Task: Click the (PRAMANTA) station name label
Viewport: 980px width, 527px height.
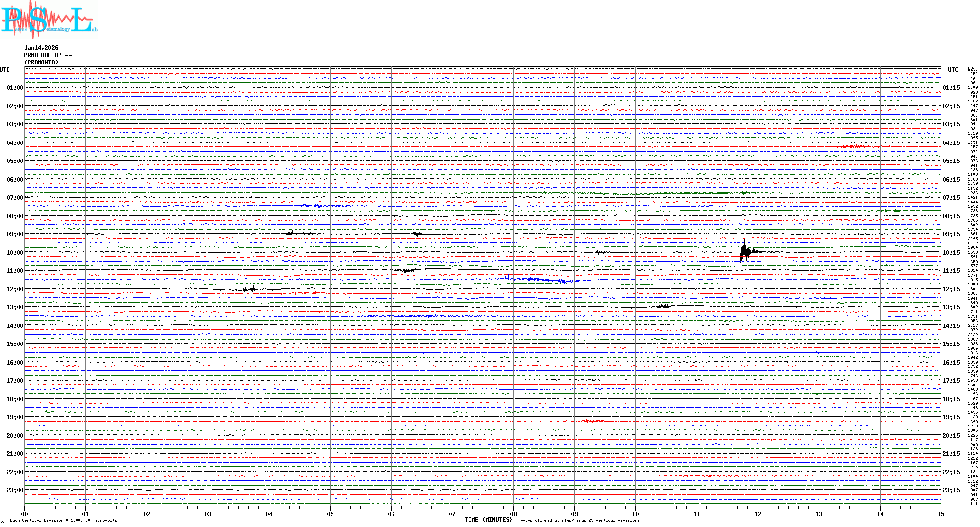Action: pyautogui.click(x=41, y=62)
